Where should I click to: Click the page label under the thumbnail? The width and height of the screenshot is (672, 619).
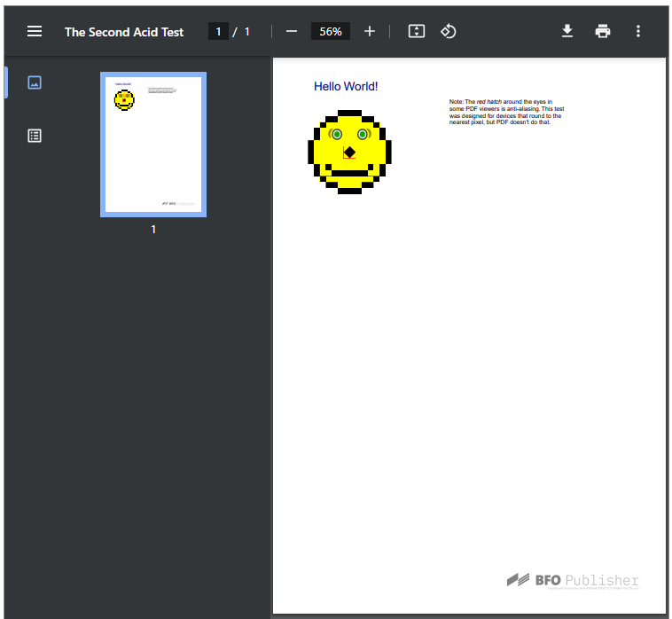pos(153,230)
